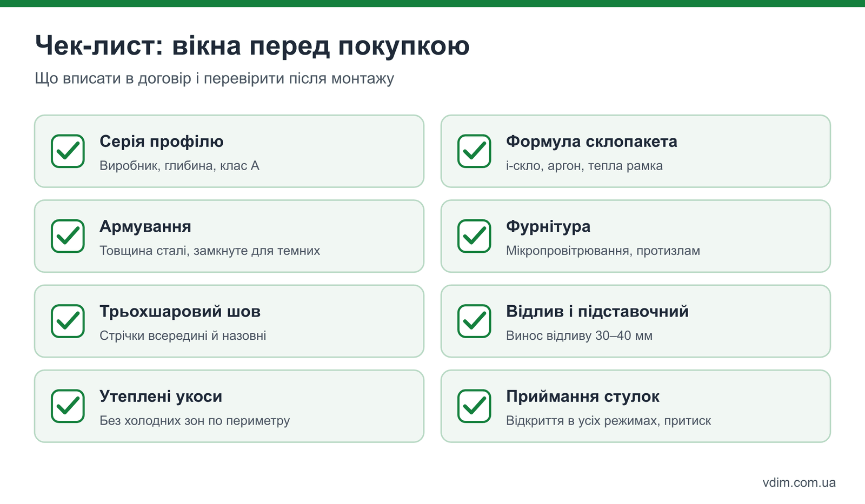This screenshot has height=504, width=865.
Task: Uncheck the Приймання стулок checkbox
Action: [474, 406]
